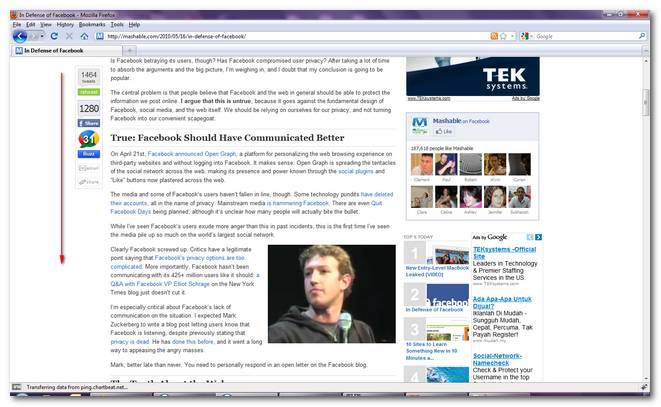661x407 pixels.
Task: Click the TEK systems banner ad
Action: coord(473,76)
